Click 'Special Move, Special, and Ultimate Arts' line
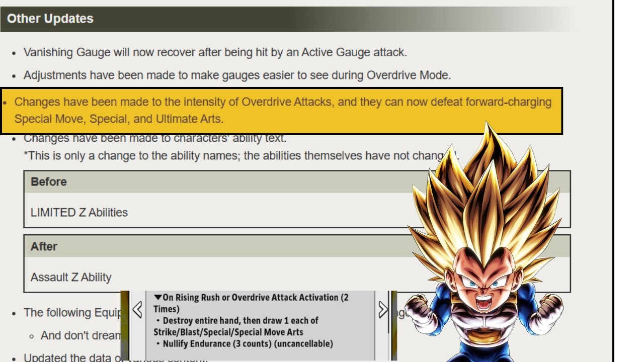 tap(119, 119)
